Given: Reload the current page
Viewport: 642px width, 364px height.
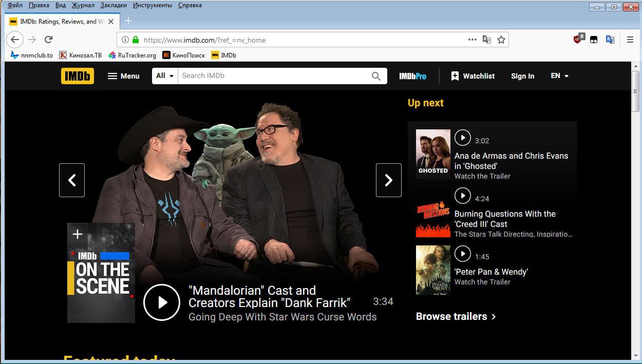Looking at the screenshot, I should (48, 40).
